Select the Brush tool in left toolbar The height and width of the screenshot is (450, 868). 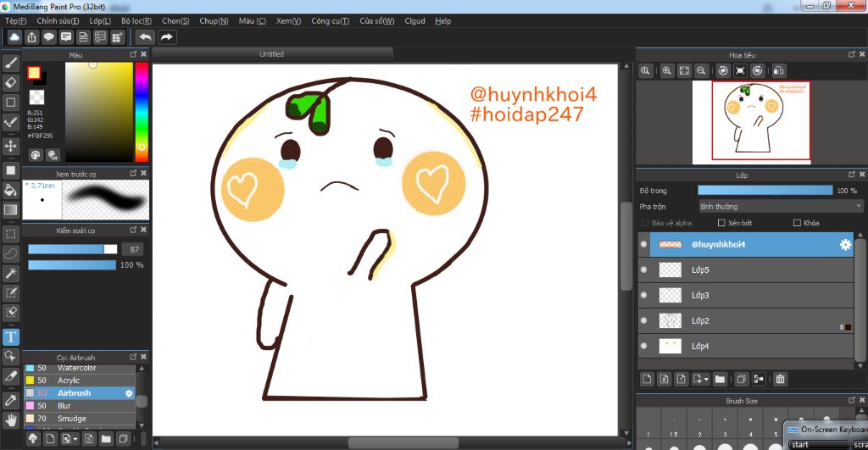(x=10, y=63)
